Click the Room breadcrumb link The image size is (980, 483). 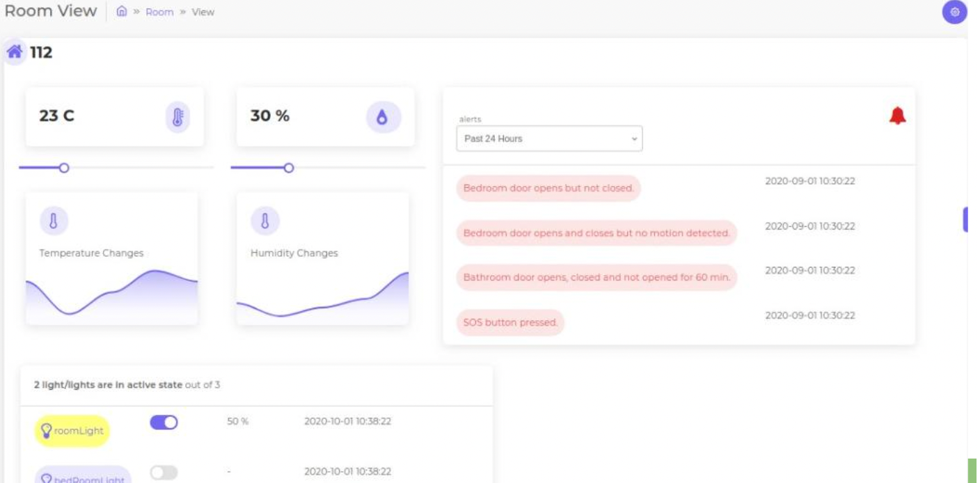159,12
